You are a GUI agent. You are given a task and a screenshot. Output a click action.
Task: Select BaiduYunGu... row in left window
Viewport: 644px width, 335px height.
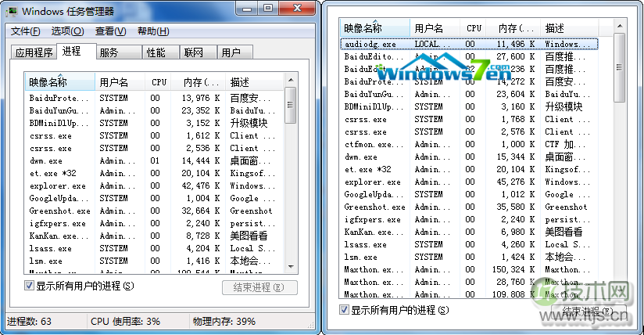[154, 110]
